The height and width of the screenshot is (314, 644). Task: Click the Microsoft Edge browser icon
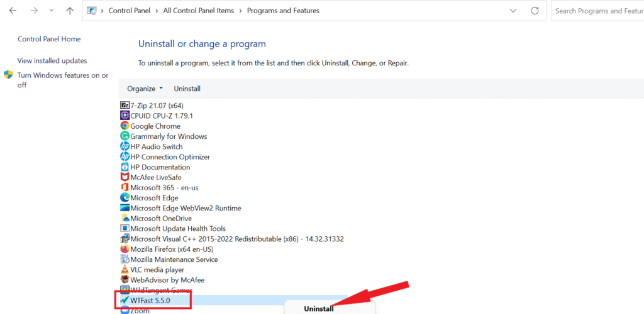click(125, 198)
